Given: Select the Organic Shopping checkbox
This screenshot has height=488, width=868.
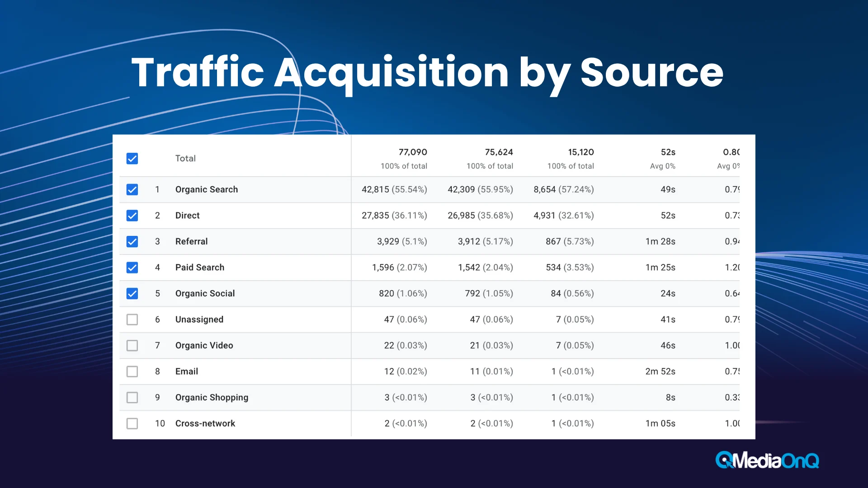Looking at the screenshot, I should [132, 398].
